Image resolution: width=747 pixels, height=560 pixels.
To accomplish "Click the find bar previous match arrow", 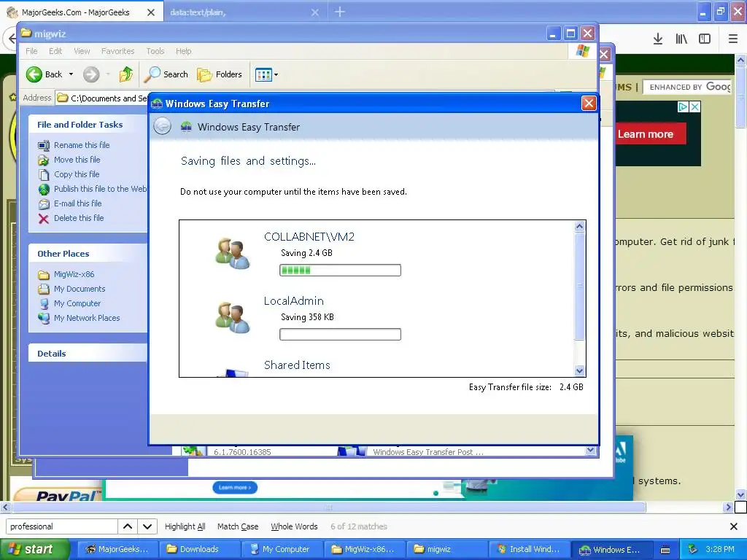I will pyautogui.click(x=128, y=526).
